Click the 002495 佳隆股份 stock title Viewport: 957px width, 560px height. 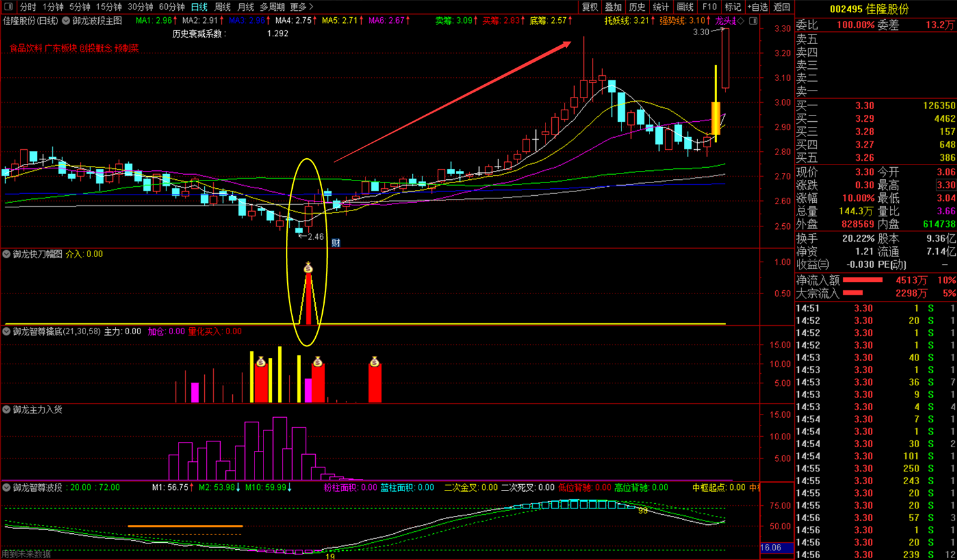coord(869,9)
